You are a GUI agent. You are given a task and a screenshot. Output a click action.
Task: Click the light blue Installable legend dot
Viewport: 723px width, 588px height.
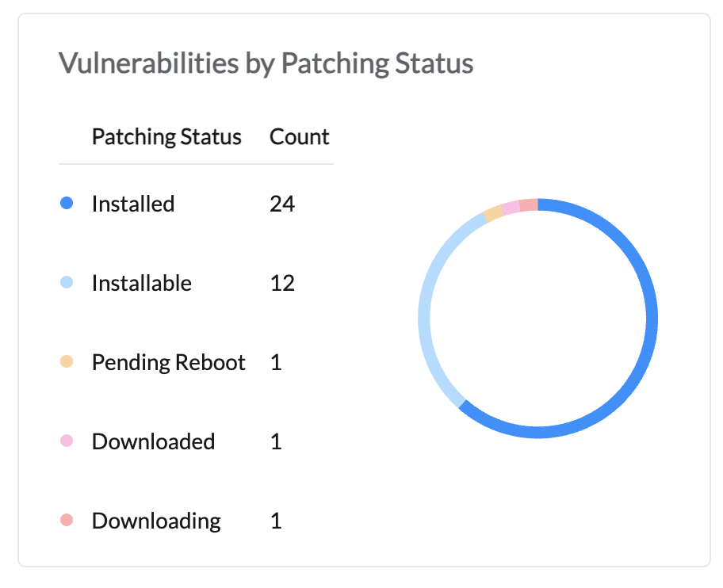click(67, 283)
